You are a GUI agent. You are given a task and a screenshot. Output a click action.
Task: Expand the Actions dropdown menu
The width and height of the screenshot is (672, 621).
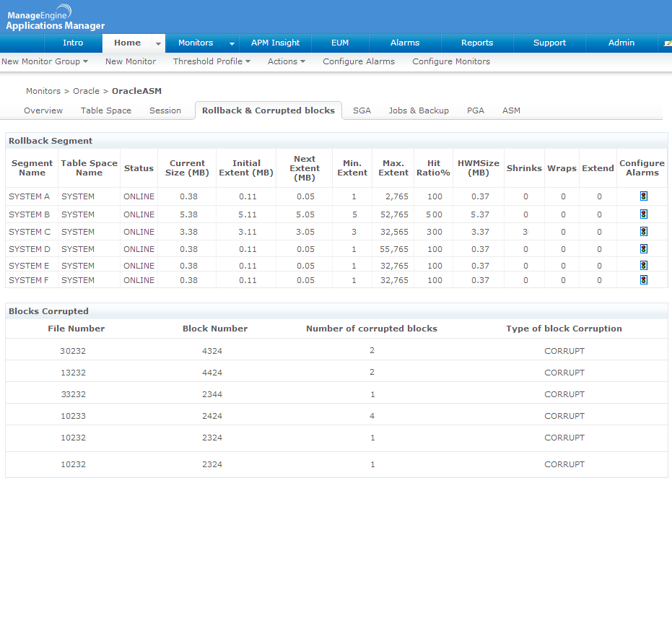[286, 61]
